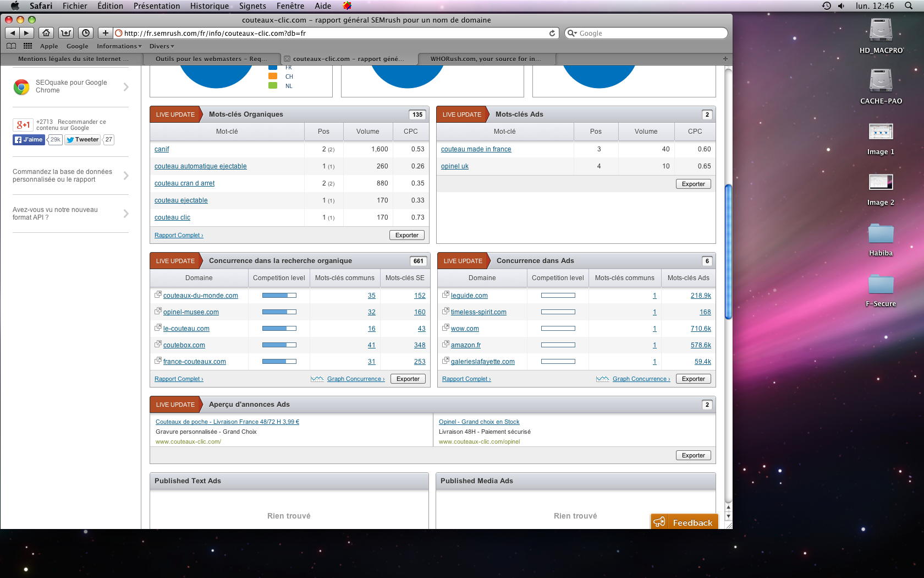
Task: Click the Google search field
Action: point(646,33)
